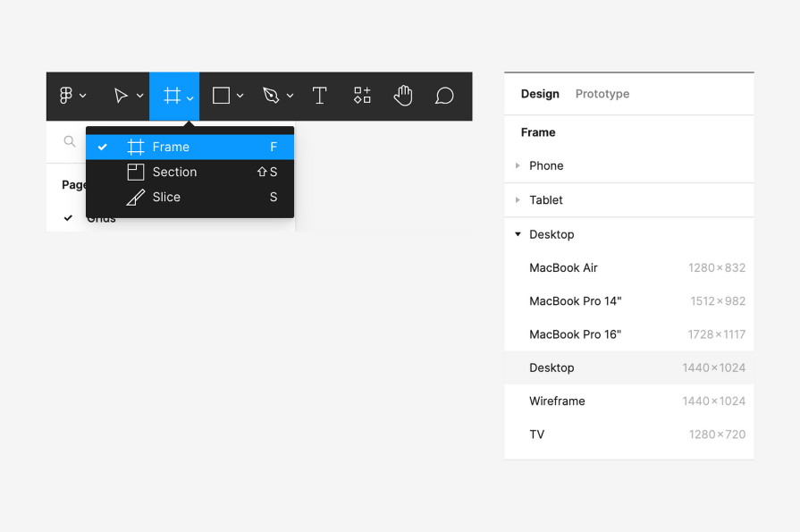
Task: Toggle the Grids checkmark in left panel
Action: tap(69, 217)
